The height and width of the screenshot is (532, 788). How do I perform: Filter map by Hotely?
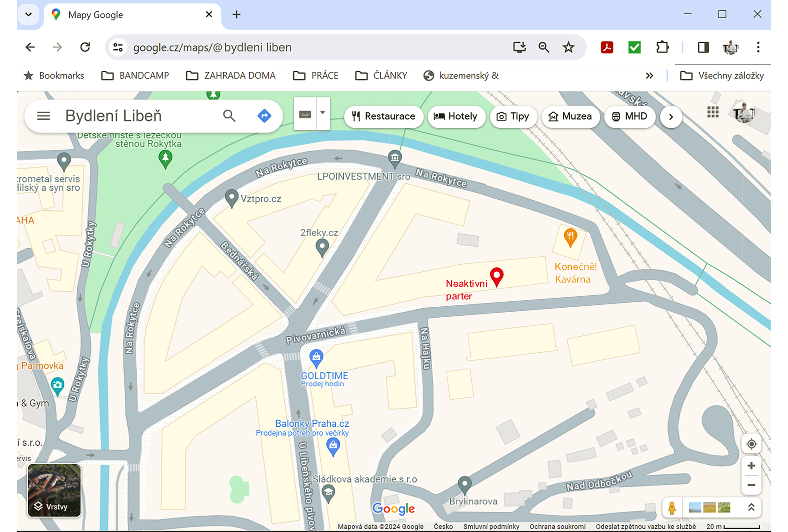[x=456, y=117]
